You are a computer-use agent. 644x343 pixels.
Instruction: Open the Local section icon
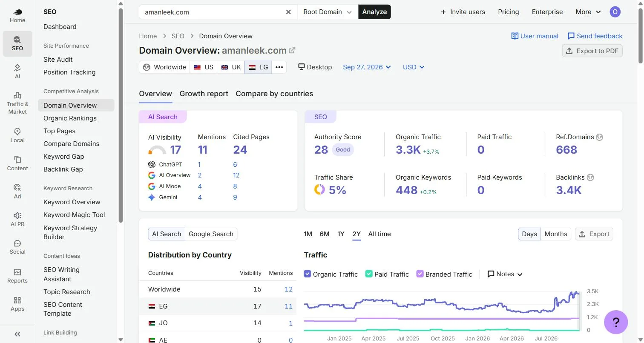17,135
